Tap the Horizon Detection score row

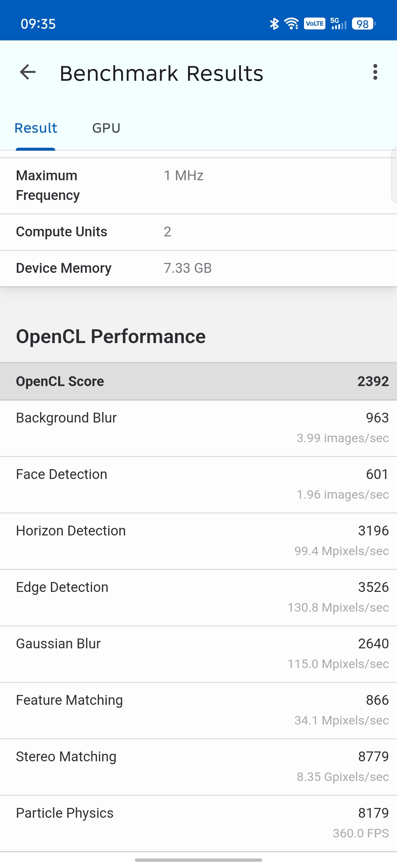[x=198, y=541]
